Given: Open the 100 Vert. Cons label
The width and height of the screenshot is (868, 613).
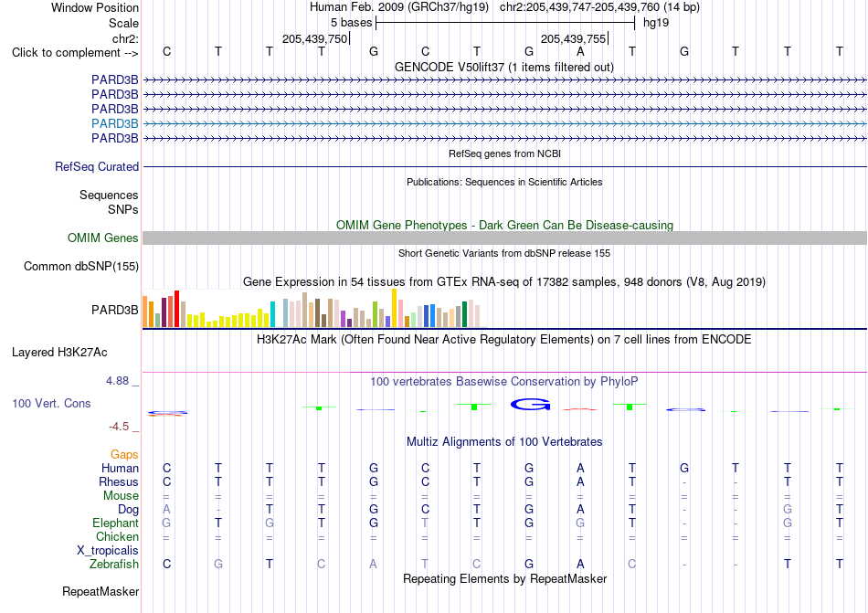Looking at the screenshot, I should tap(51, 403).
